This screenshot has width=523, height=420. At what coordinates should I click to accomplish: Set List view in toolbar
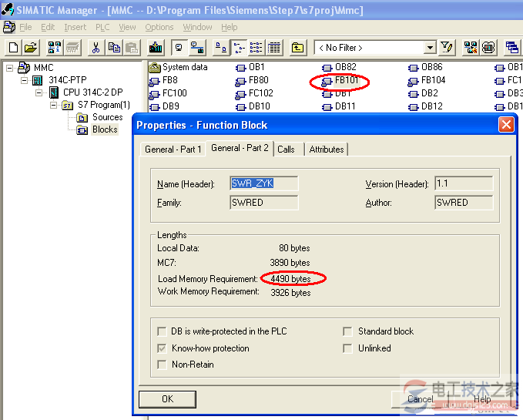(x=256, y=47)
